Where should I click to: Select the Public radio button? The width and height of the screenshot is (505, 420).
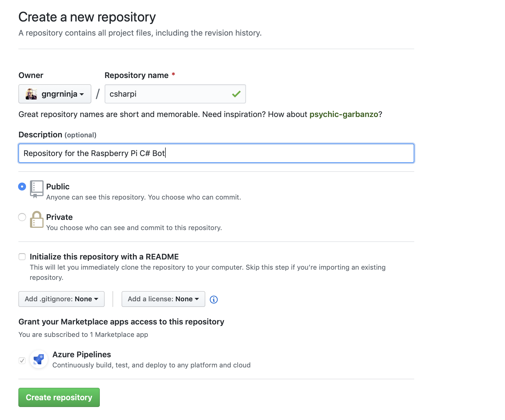(22, 187)
